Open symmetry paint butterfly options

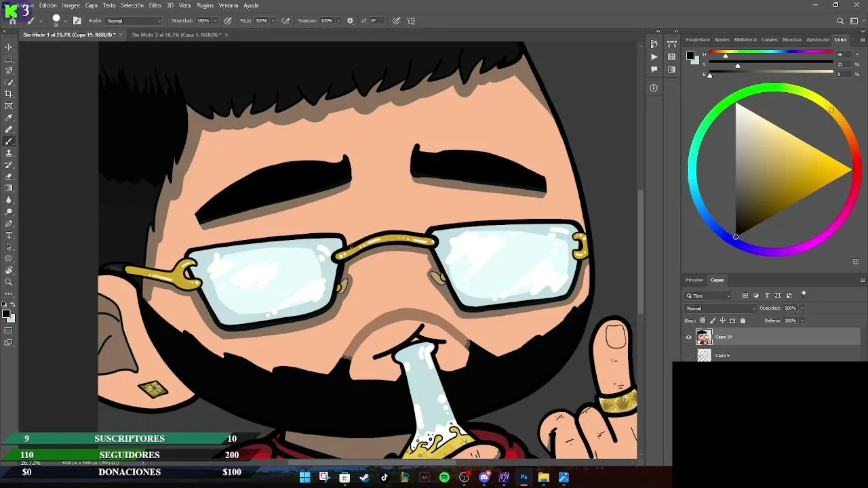tap(411, 21)
